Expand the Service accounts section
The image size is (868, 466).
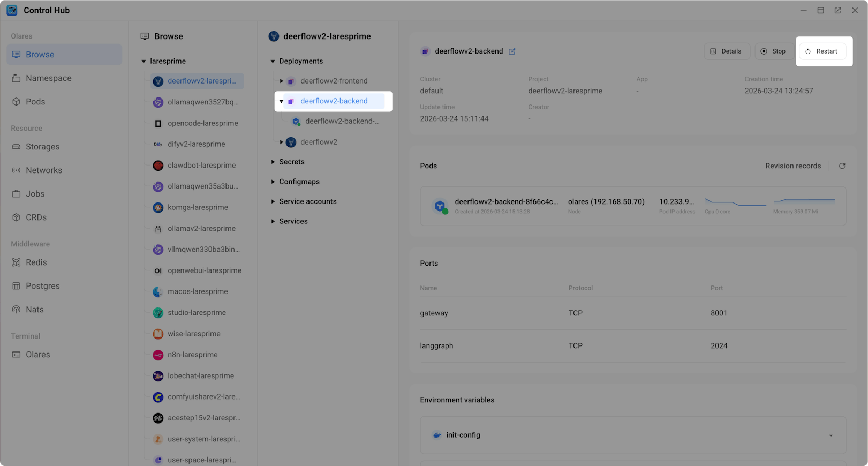pos(273,201)
